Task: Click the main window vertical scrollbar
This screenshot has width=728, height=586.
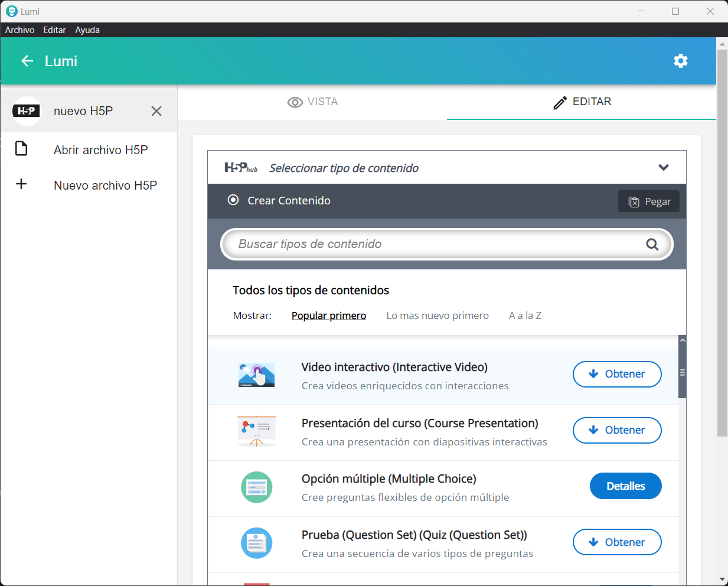Action: (722, 242)
